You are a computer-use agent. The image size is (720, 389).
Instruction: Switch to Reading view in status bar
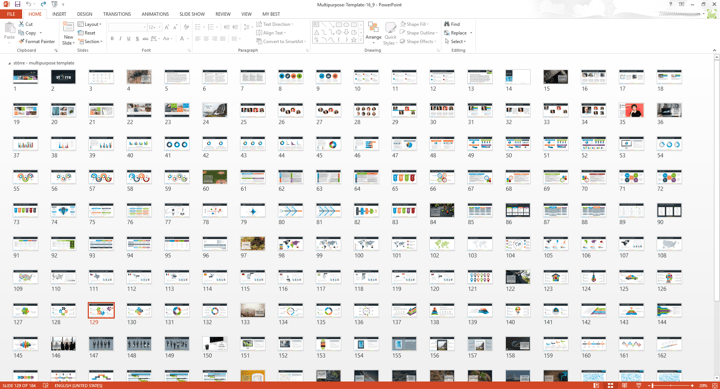[624, 385]
